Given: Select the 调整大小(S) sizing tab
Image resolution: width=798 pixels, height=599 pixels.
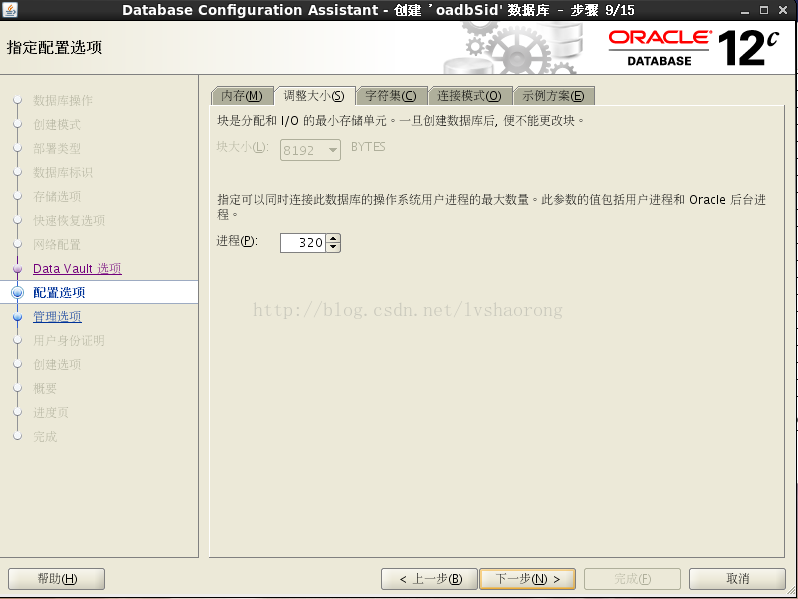Looking at the screenshot, I should (x=314, y=96).
